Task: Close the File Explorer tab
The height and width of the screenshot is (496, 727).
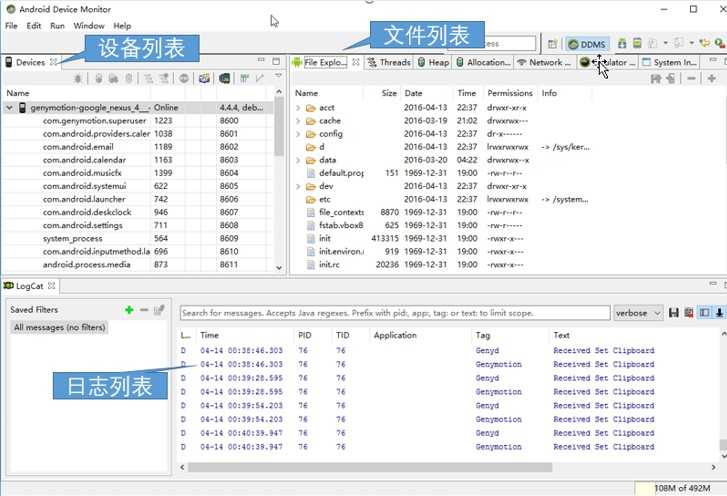Action: tap(356, 62)
